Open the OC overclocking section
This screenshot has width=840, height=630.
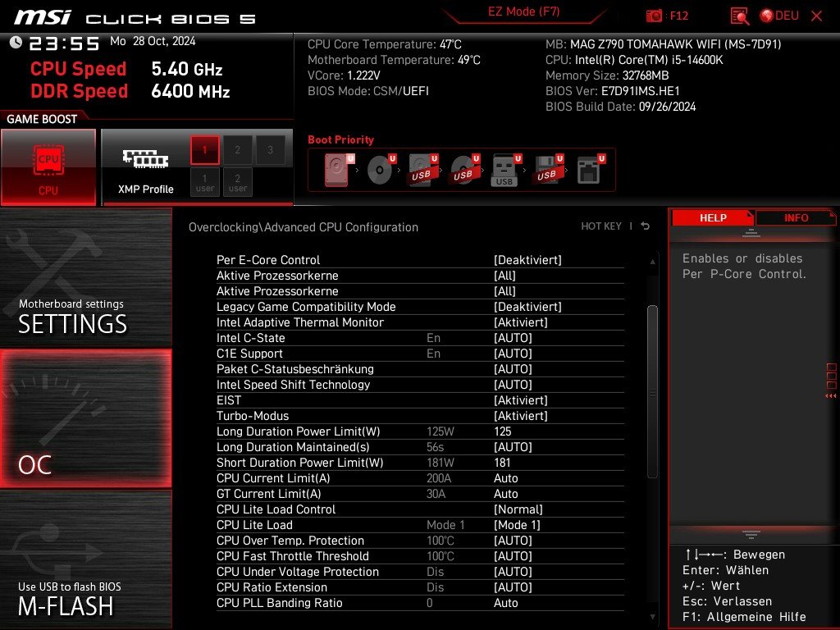85,418
